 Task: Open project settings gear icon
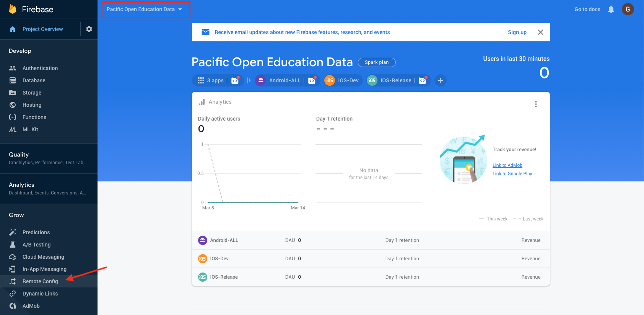[89, 29]
